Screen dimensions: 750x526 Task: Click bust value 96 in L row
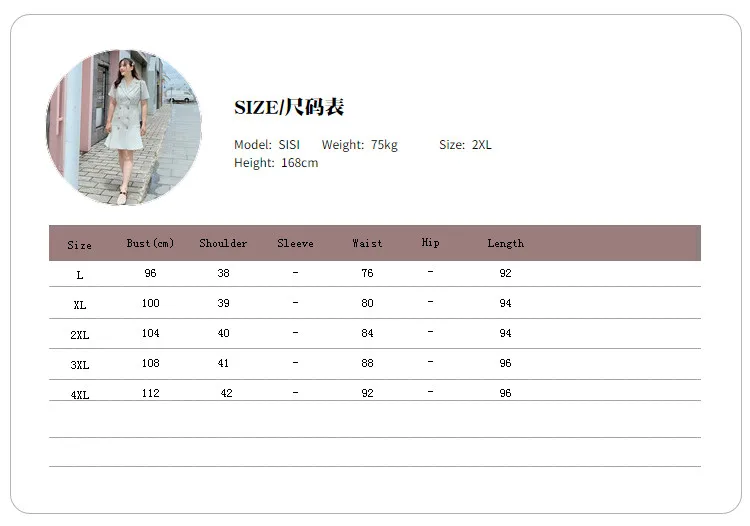click(x=150, y=273)
